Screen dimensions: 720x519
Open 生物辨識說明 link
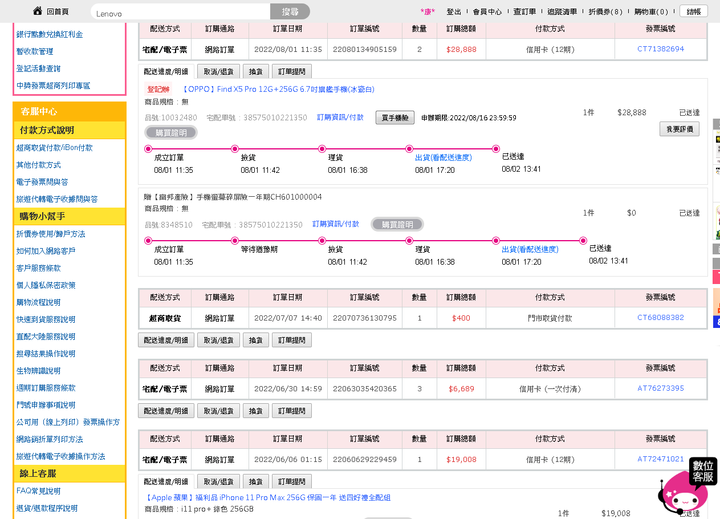tap(39, 371)
